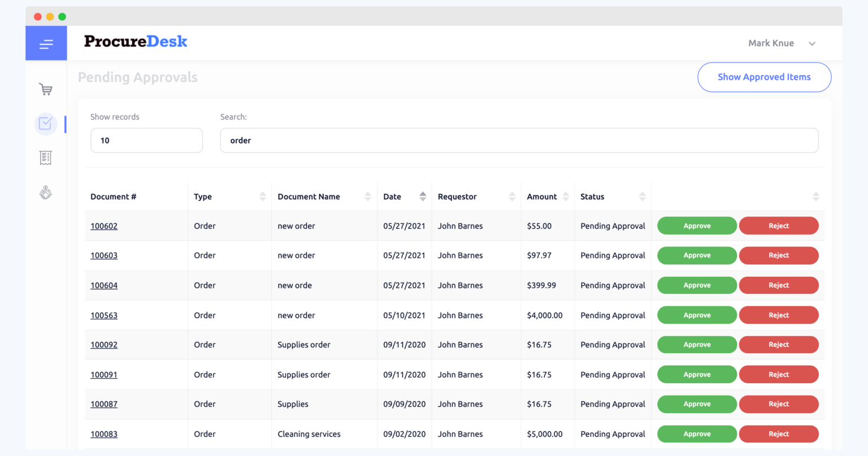Click the approvals checkmark icon in the sidebar

pos(46,123)
